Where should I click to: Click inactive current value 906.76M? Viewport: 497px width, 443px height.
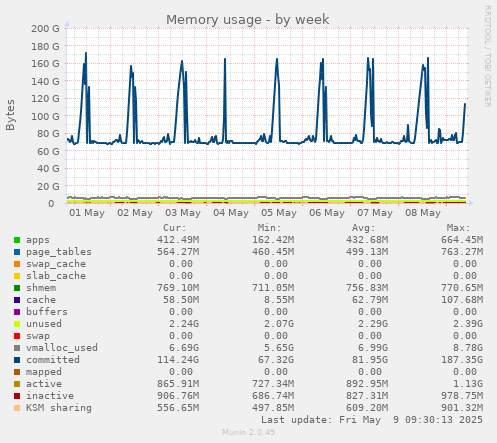tap(178, 396)
